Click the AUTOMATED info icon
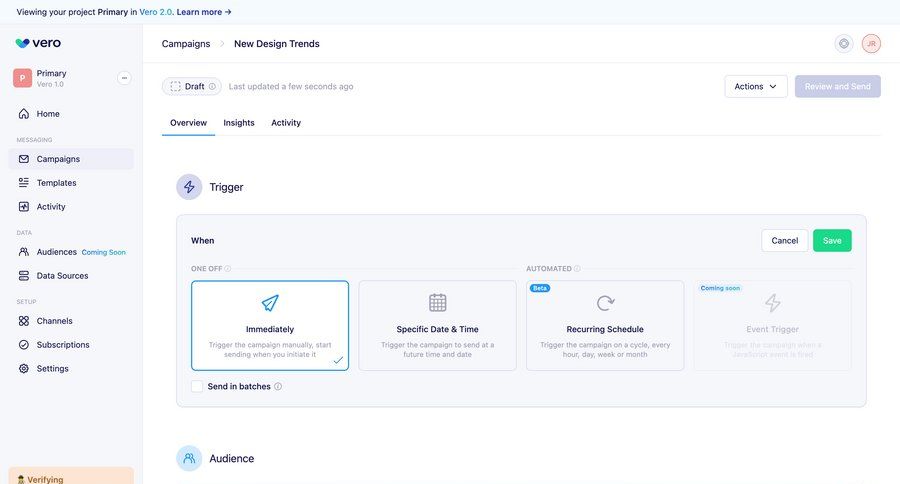The width and height of the screenshot is (900, 484). pyautogui.click(x=577, y=269)
